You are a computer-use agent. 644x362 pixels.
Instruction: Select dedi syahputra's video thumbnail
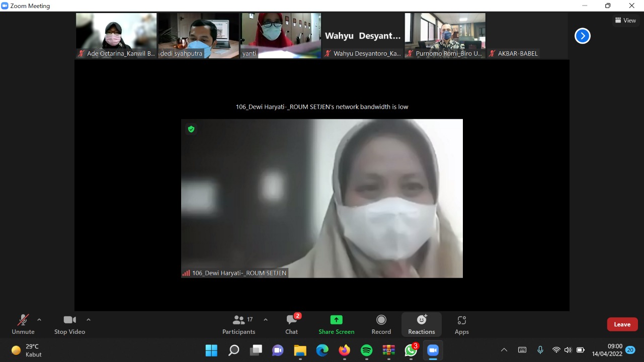click(199, 35)
